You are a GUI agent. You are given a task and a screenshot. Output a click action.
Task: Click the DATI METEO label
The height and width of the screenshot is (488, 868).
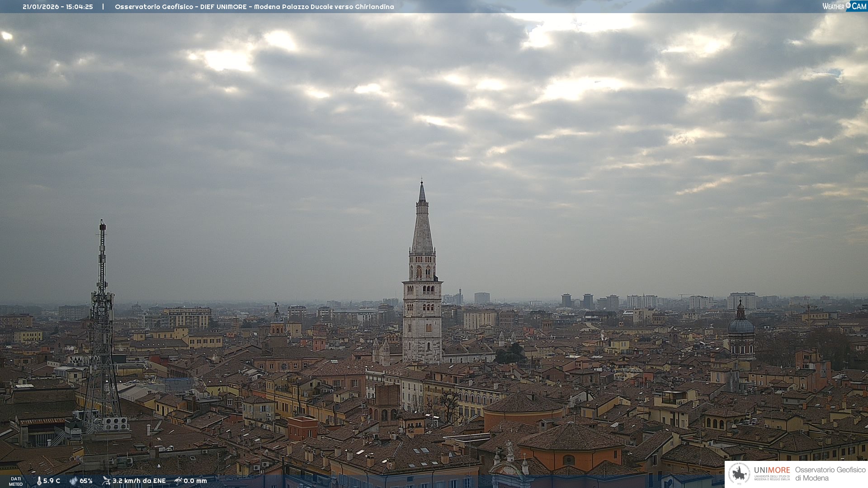click(16, 481)
